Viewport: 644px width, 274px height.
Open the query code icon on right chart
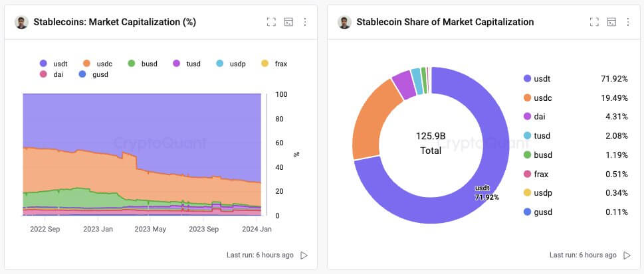pyautogui.click(x=611, y=22)
